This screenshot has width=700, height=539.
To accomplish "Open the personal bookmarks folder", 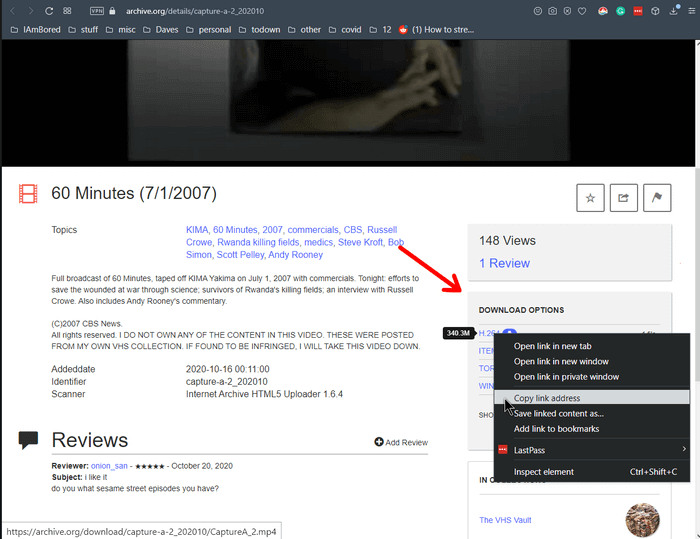I will click(x=209, y=30).
